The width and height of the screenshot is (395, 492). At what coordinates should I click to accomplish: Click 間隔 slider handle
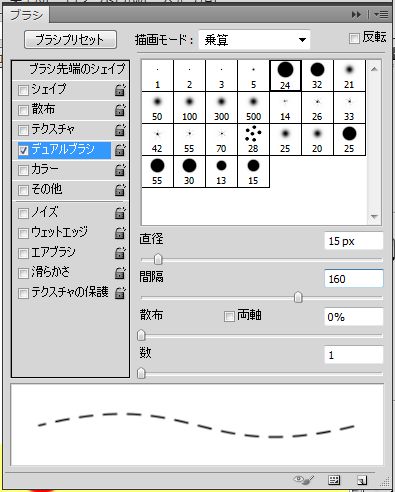pos(298,297)
